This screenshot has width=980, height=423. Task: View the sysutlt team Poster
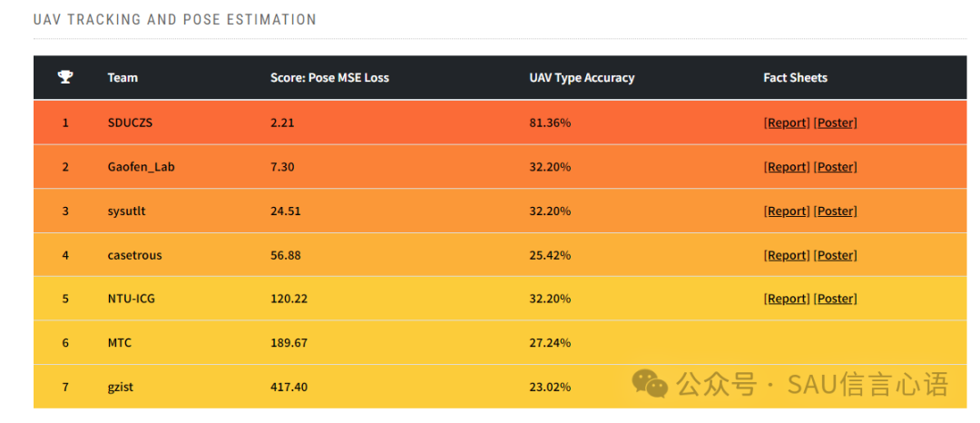click(x=835, y=211)
